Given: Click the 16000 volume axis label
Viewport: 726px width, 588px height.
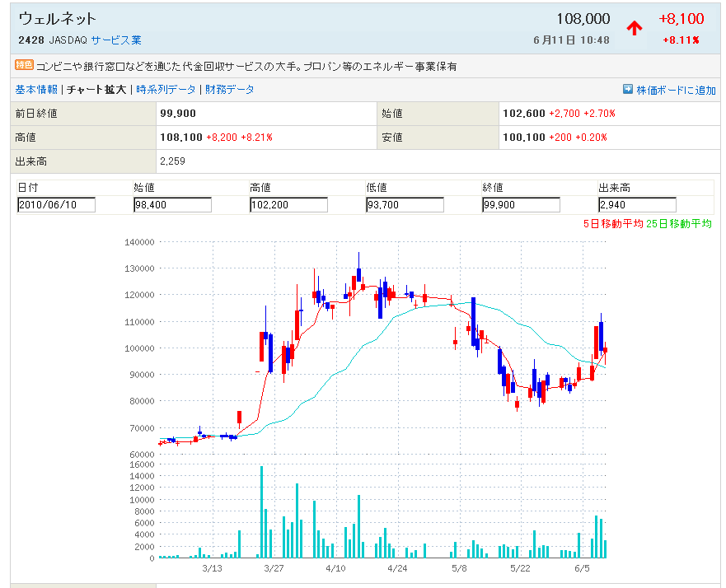Looking at the screenshot, I should click(142, 464).
